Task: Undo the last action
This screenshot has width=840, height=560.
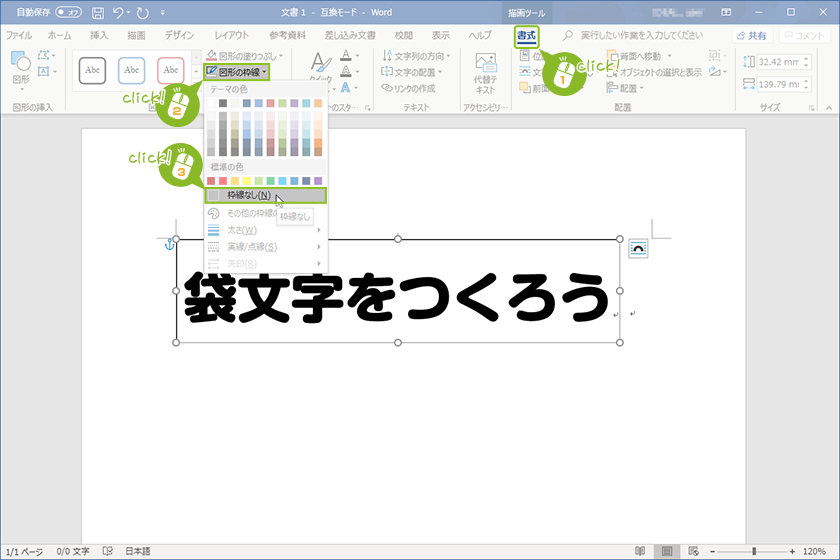Action: pos(118,13)
